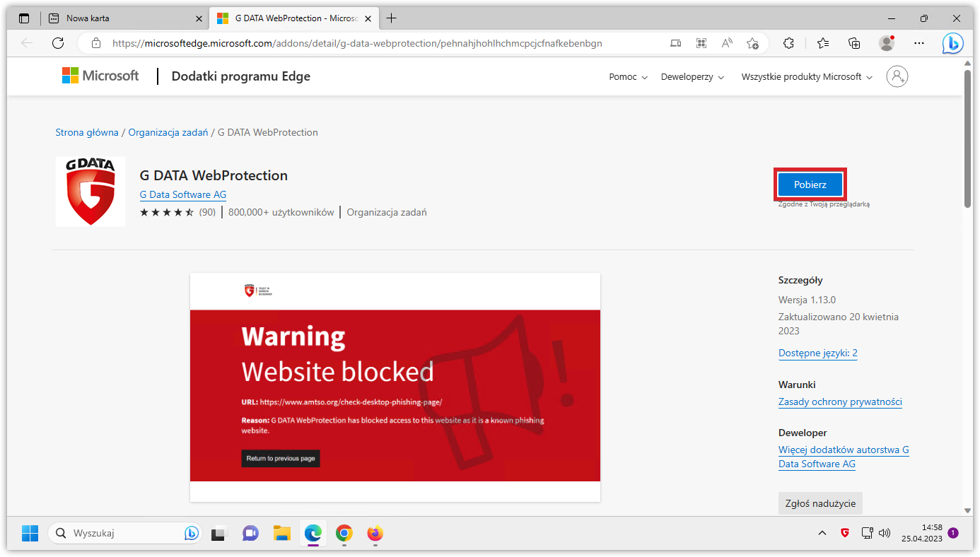Open the Bing chat sidebar icon

952,44
